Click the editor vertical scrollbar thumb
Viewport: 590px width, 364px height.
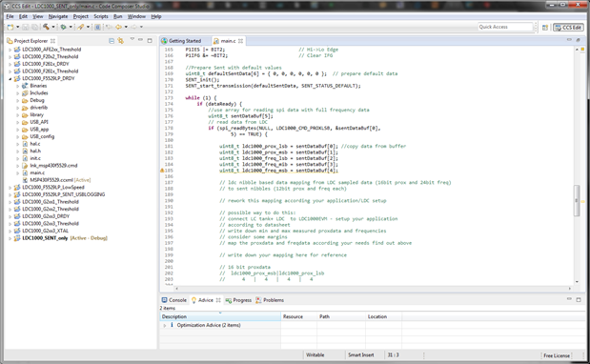[577, 200]
